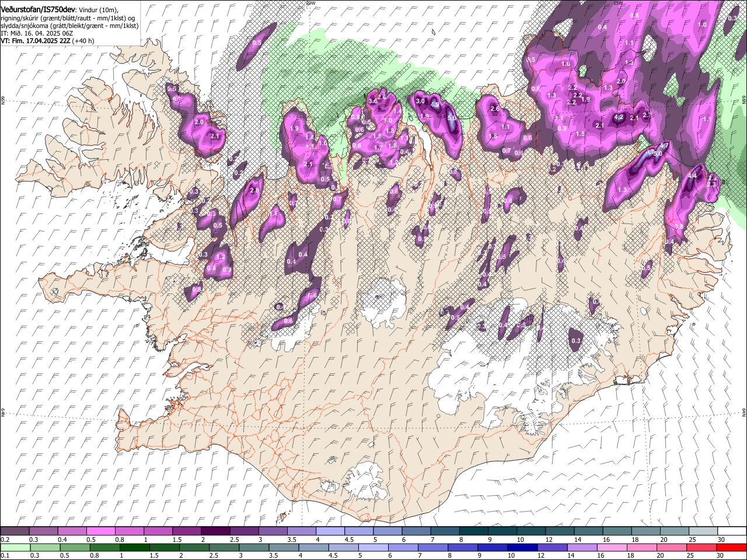The height and width of the screenshot is (560, 747).
Task: Click the 4.4 precipitation value on map
Action: click(x=693, y=175)
